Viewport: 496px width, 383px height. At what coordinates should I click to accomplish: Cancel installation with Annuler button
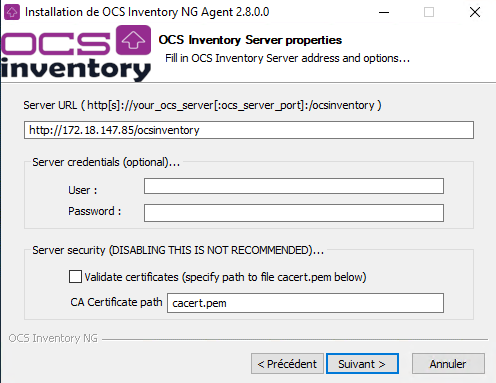click(x=448, y=364)
